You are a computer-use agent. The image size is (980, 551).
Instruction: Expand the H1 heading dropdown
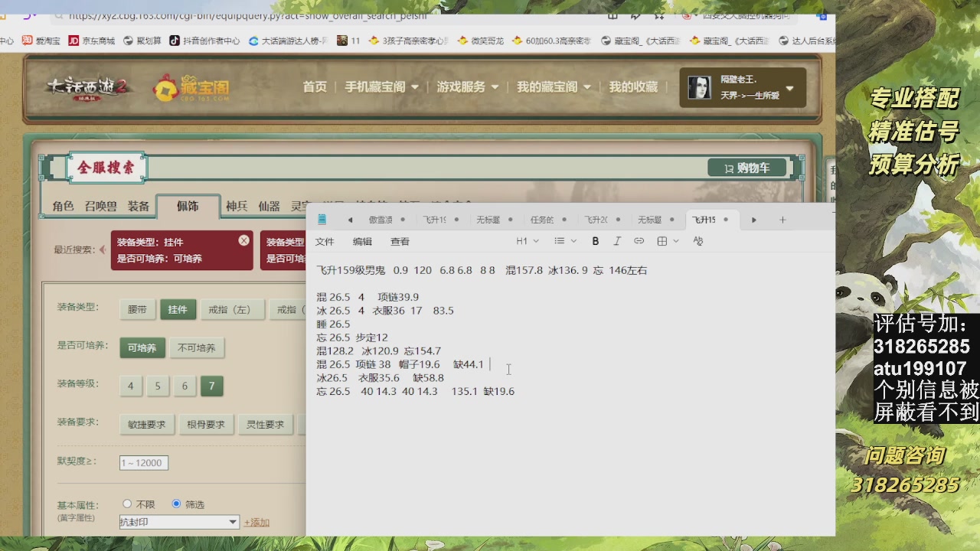tap(528, 241)
